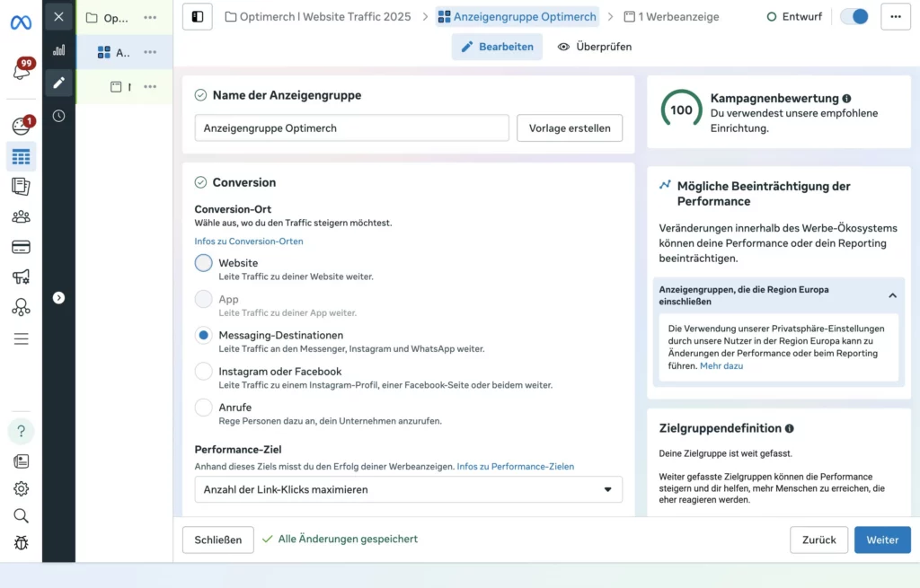
Task: Open Optimerch campaign breadcrumb item
Action: tap(318, 16)
